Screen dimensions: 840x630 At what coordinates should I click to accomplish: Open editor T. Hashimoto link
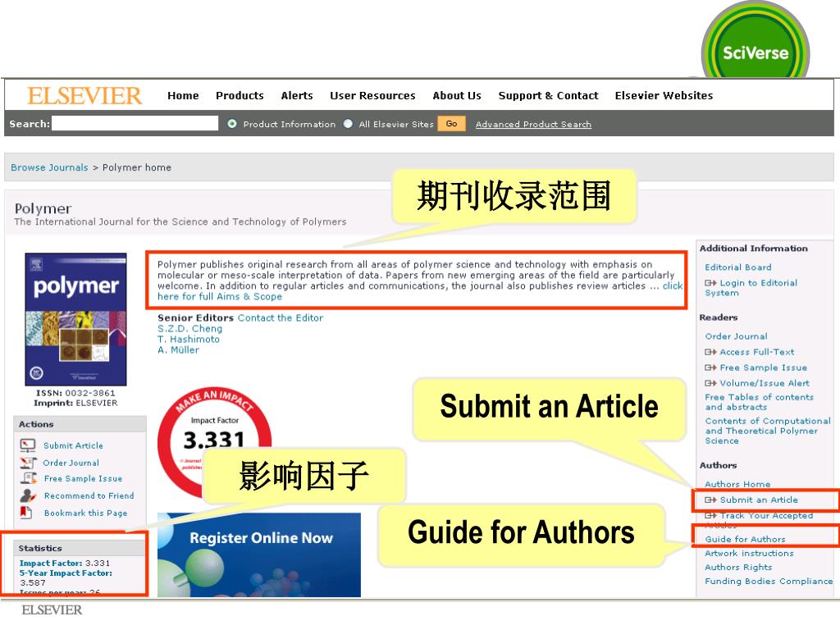(189, 339)
